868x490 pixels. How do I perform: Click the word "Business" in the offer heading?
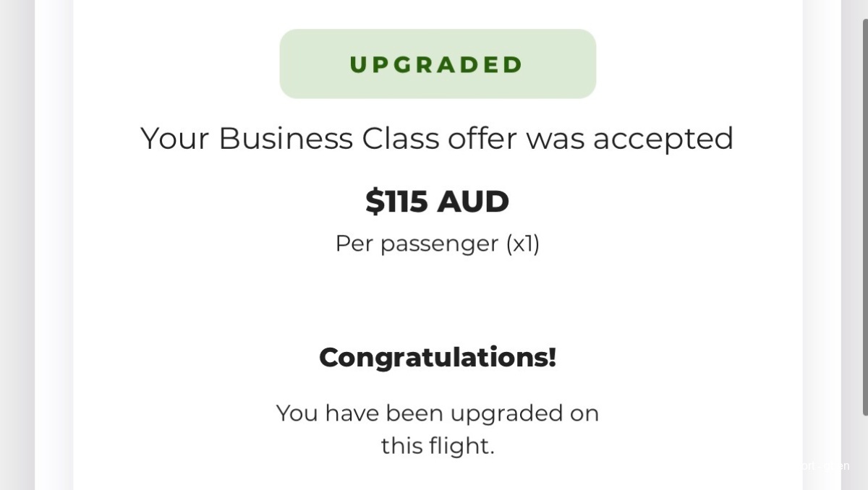[286, 138]
